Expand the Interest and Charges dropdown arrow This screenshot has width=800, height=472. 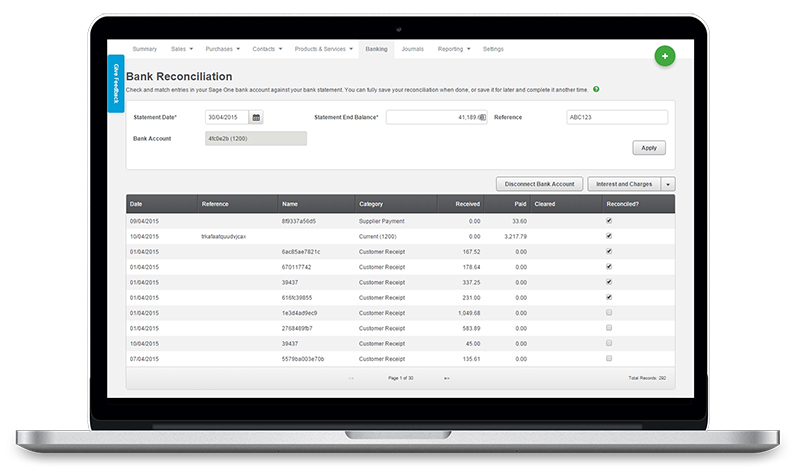669,184
